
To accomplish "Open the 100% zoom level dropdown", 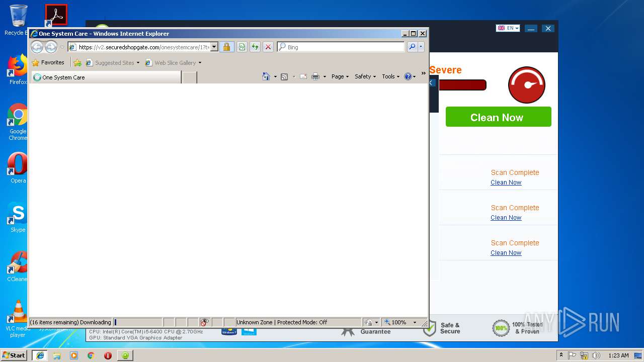I will pos(401,322).
